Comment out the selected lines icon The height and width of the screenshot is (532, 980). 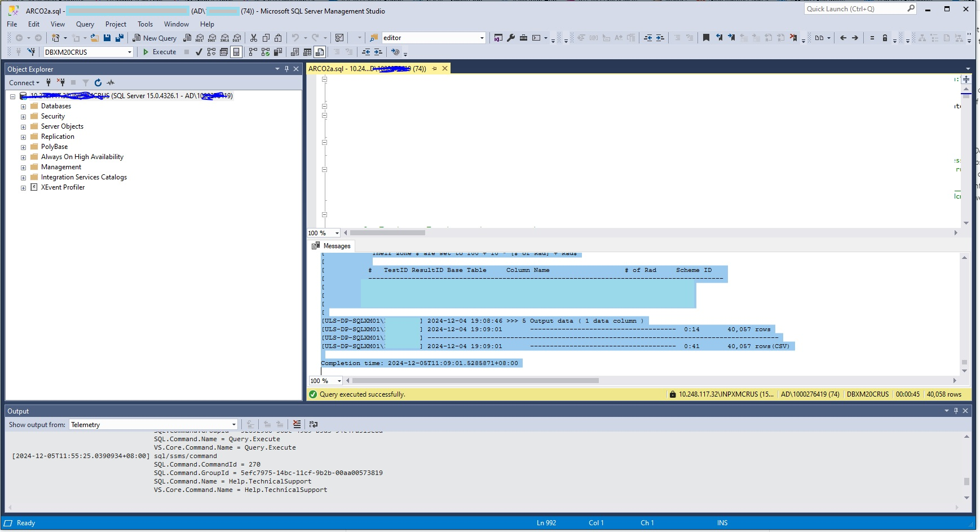click(337, 52)
